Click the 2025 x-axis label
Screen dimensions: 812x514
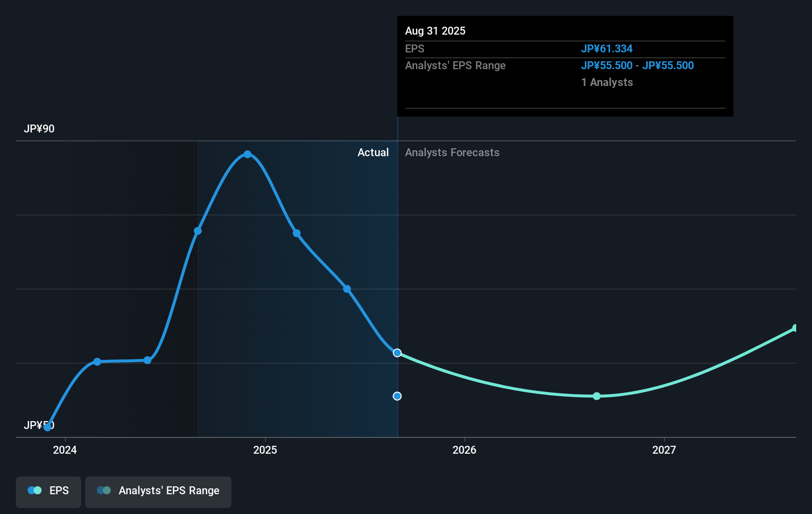[265, 450]
